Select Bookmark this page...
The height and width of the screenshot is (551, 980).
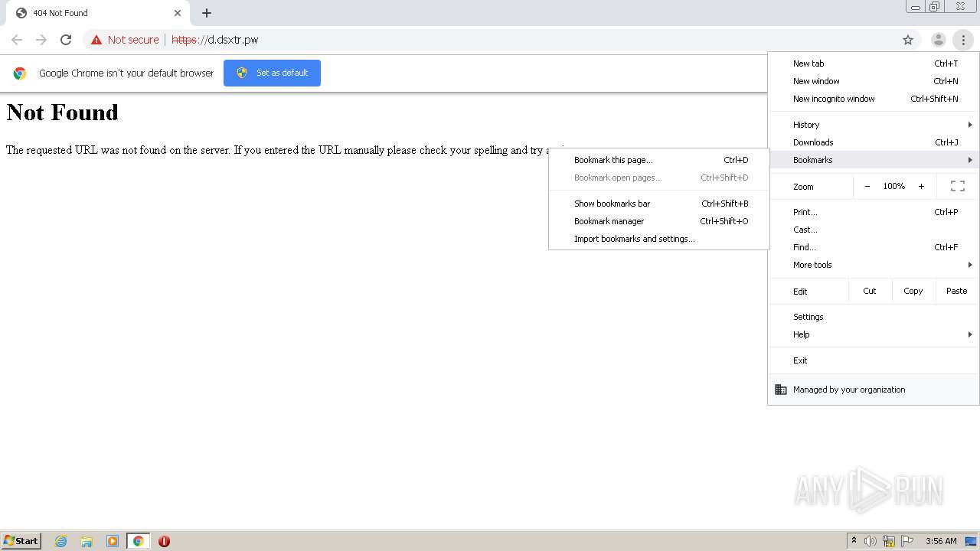658,160
